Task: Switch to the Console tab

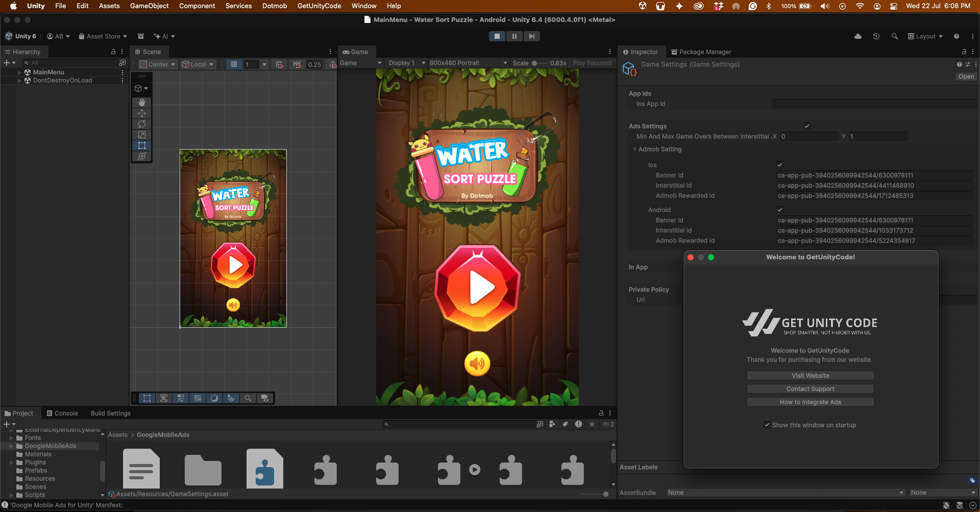Action: [x=62, y=413]
